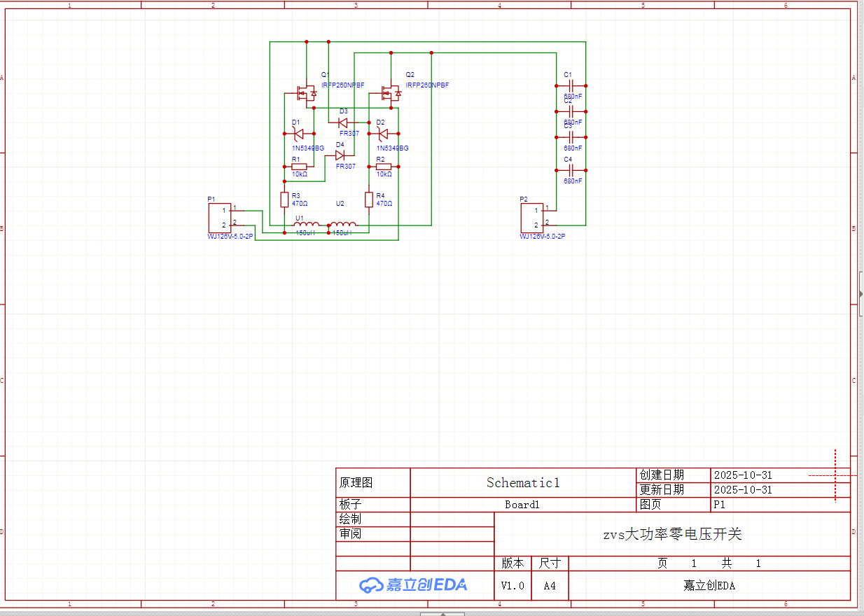
Task: Click the U1 inductor symbol
Action: pos(307,225)
